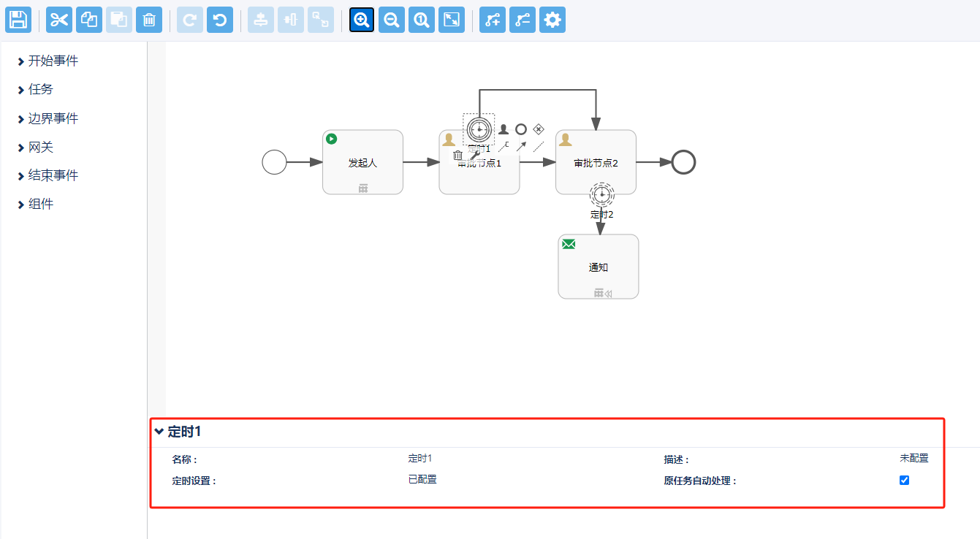Uncheck the 原任务自动处理 checkbox
The image size is (980, 539).
click(904, 480)
